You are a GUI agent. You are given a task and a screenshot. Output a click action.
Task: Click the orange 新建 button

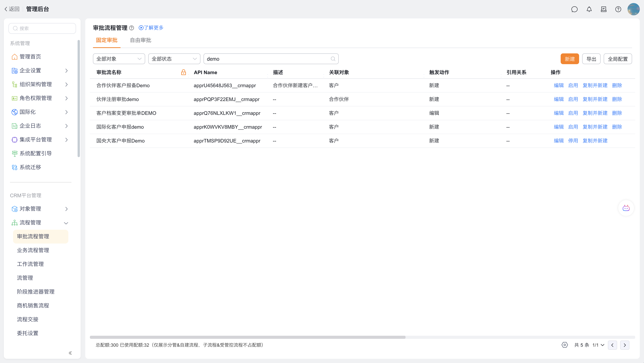pos(570,59)
